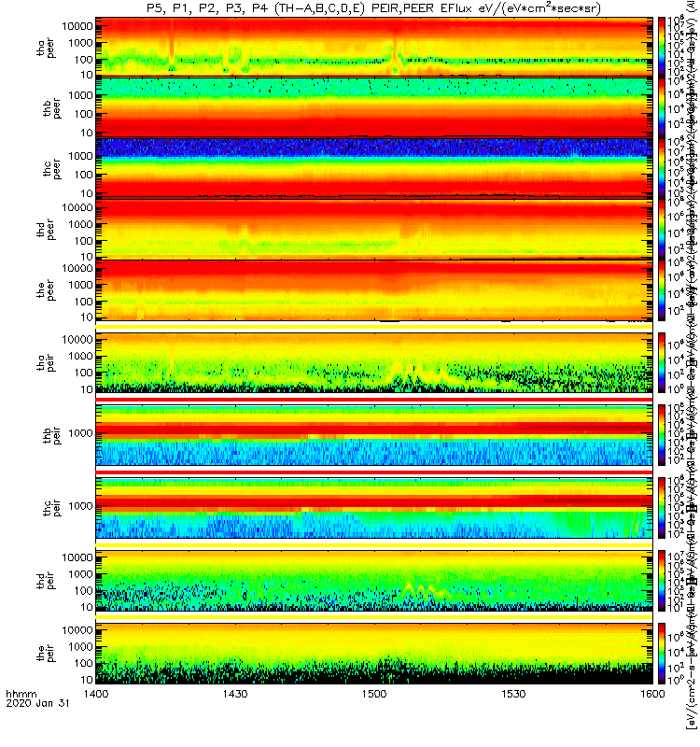Viewport: 700px width, 747px height.
Task: Click the color bar beside the thc peer panel
Action: pyautogui.click(x=662, y=168)
